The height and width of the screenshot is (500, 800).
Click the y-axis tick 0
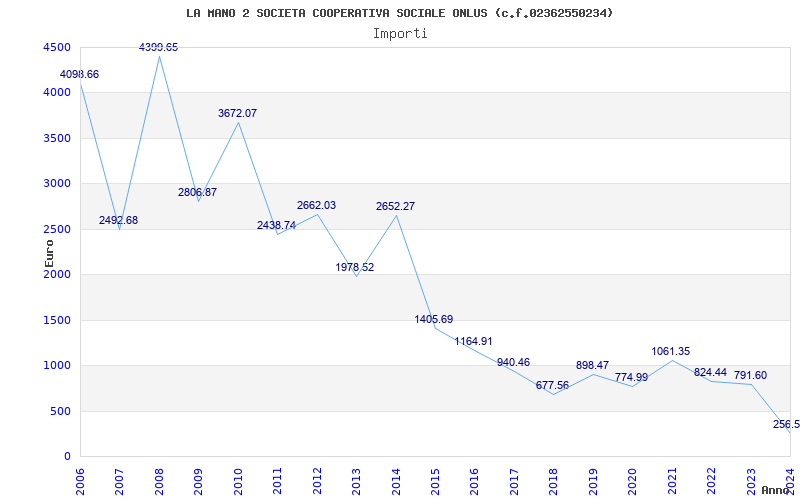[x=68, y=457]
